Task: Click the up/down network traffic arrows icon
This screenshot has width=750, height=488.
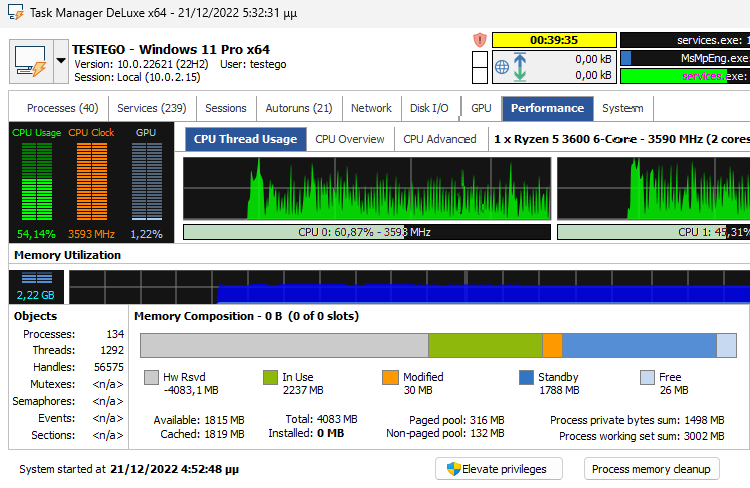Action: point(520,67)
